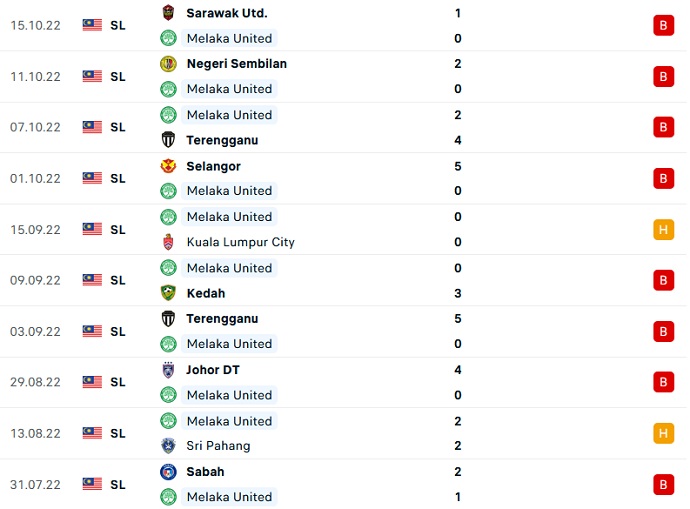Screen dimensions: 690x509
Task: Select the Johor DT team name
Action: [x=213, y=370]
